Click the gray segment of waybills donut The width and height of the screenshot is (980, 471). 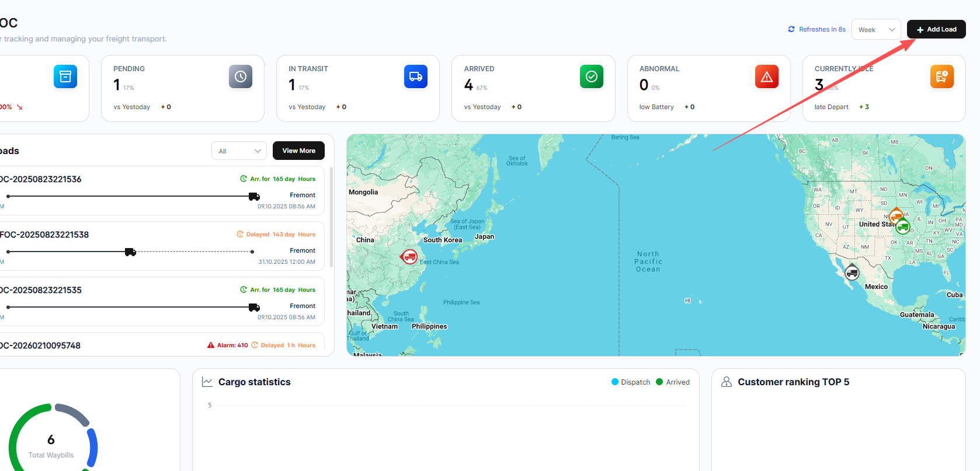pos(72,413)
